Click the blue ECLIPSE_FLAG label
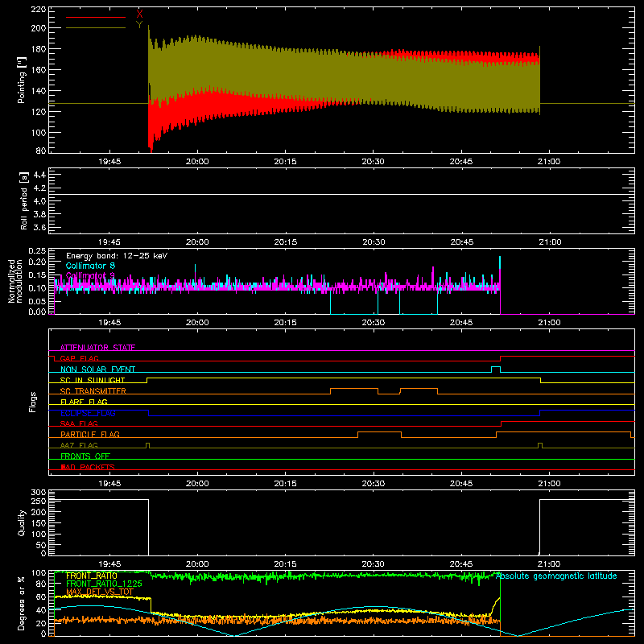The image size is (644, 644). point(88,413)
